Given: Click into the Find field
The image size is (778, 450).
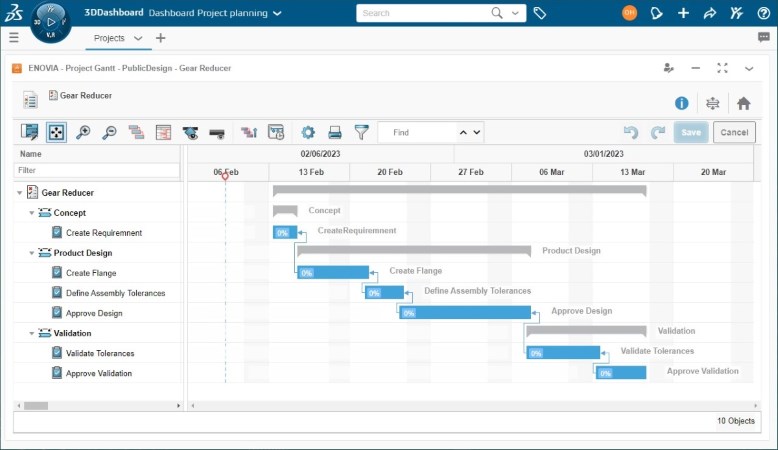Looking at the screenshot, I should [417, 132].
